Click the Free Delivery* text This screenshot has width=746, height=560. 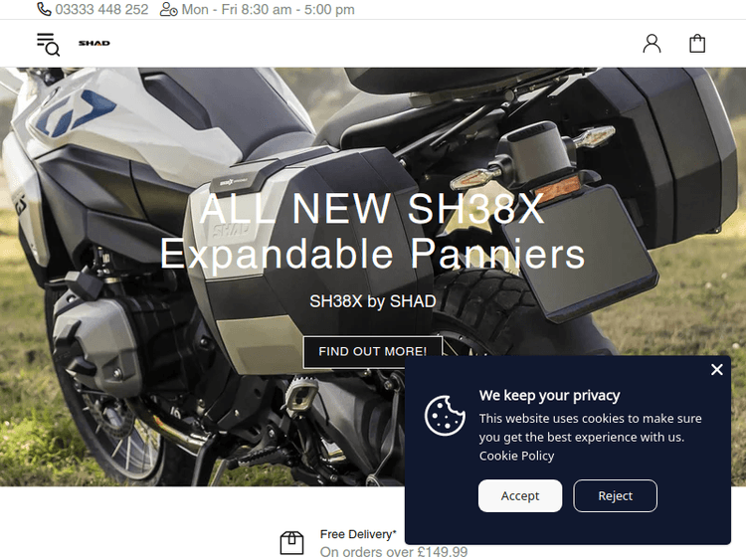(x=358, y=534)
